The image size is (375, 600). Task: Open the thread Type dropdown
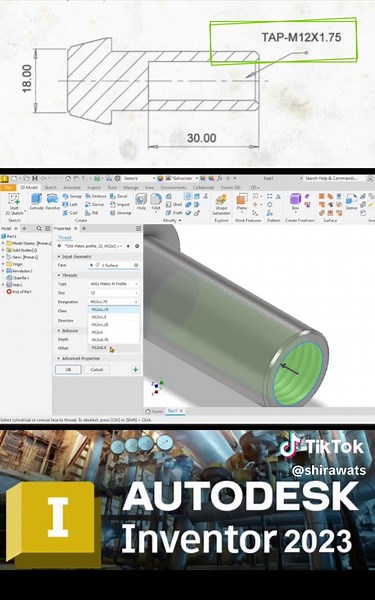(114, 284)
